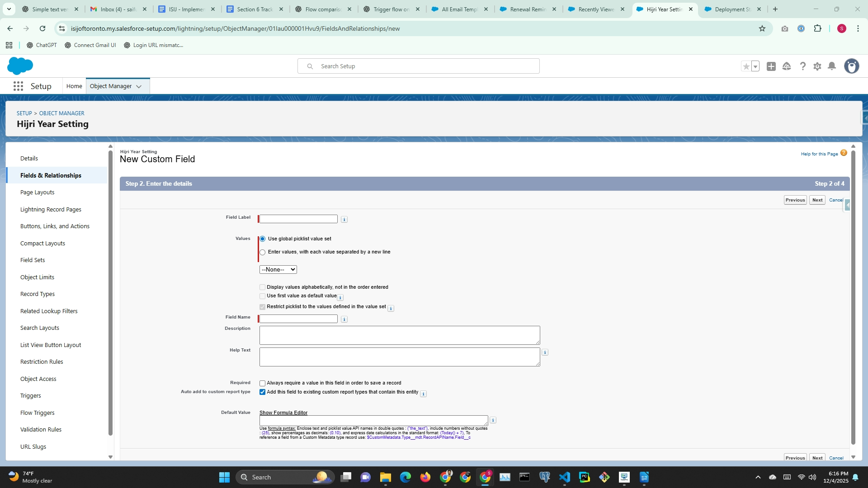Image resolution: width=868 pixels, height=488 pixels.
Task: Click the favorites star icon in header
Action: coord(746,66)
